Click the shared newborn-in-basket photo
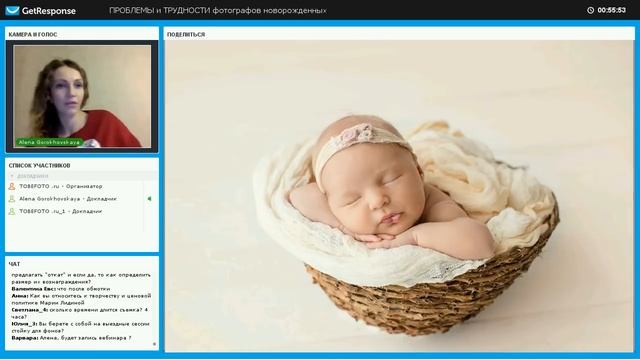The height and width of the screenshot is (360, 640). pyautogui.click(x=399, y=196)
